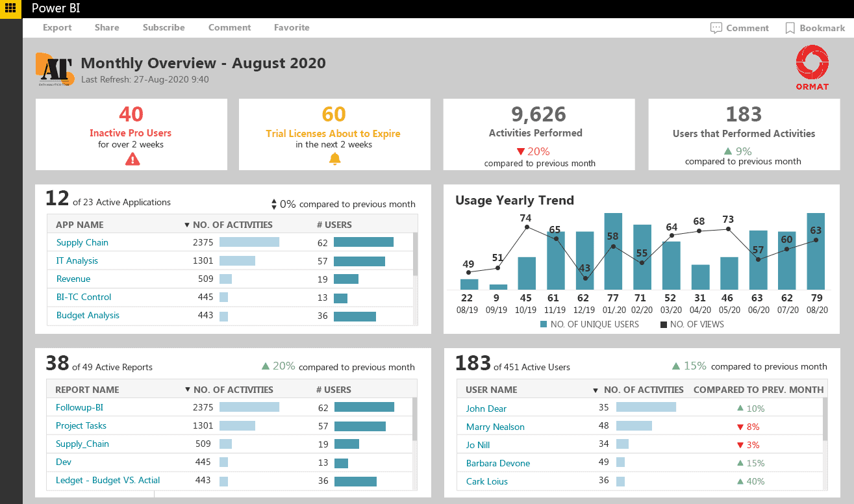
Task: Click the applications table vertical scrollbar
Action: [415, 255]
